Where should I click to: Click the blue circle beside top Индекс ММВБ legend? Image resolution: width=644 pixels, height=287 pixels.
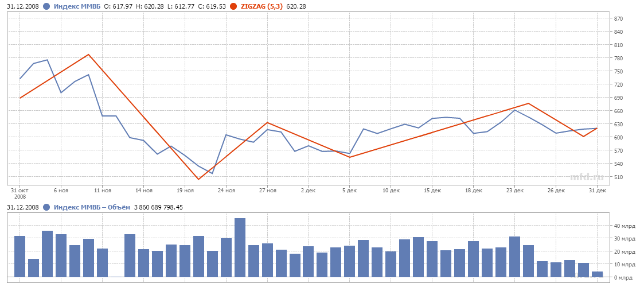[47, 7]
